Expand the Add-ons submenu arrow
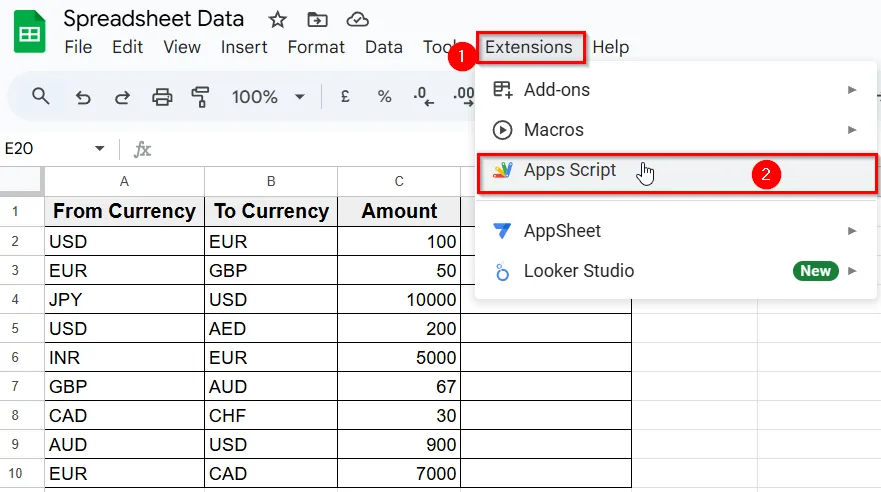The width and height of the screenshot is (881, 492). coord(852,90)
